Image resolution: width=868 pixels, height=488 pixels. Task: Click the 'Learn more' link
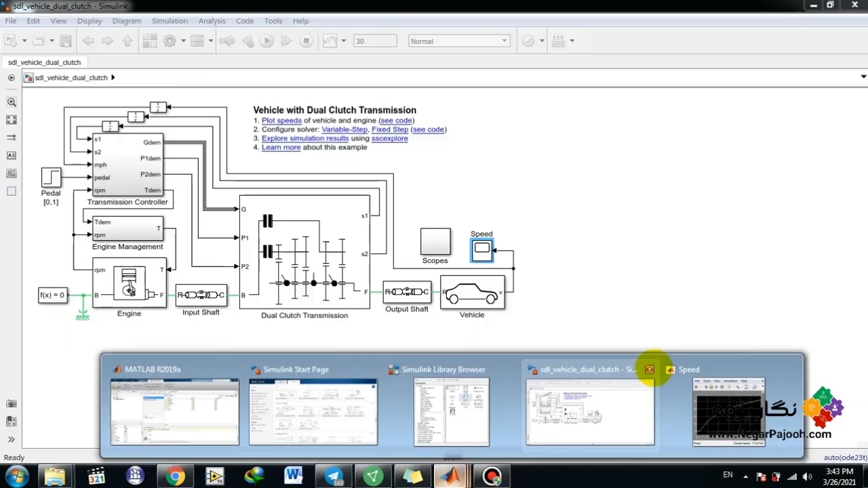click(281, 147)
